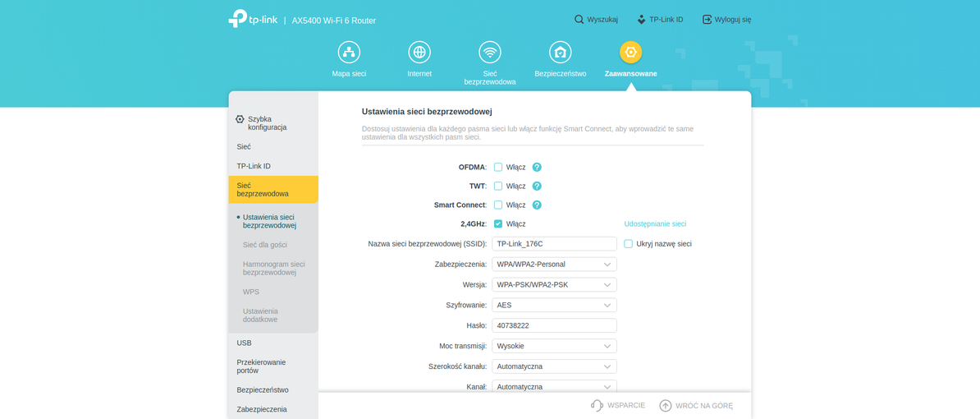Open the Internet globe icon

pos(419,52)
